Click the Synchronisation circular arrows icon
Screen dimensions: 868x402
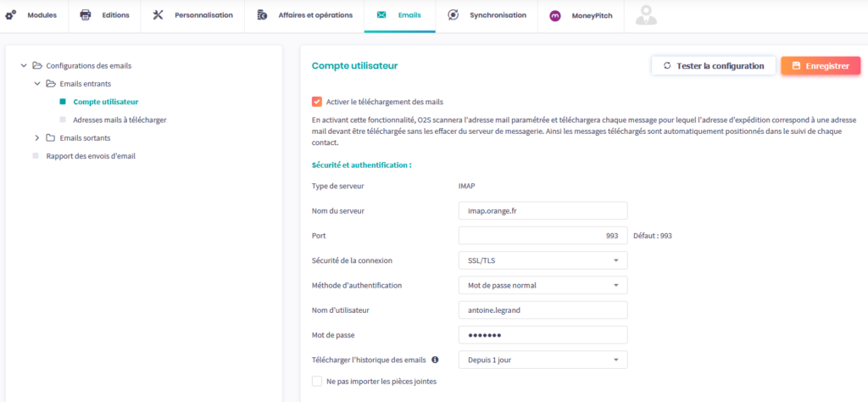tap(453, 15)
